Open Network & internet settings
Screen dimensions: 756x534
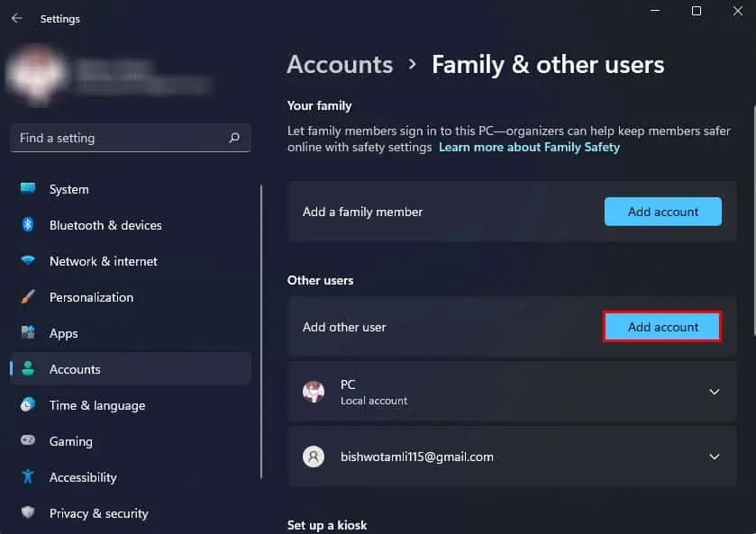click(x=102, y=261)
